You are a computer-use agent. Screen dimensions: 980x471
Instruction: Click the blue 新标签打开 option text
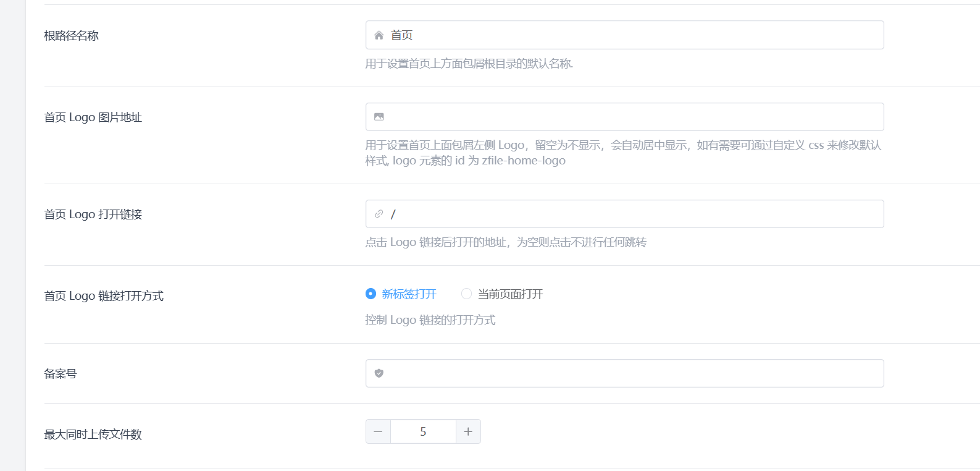[x=409, y=294]
